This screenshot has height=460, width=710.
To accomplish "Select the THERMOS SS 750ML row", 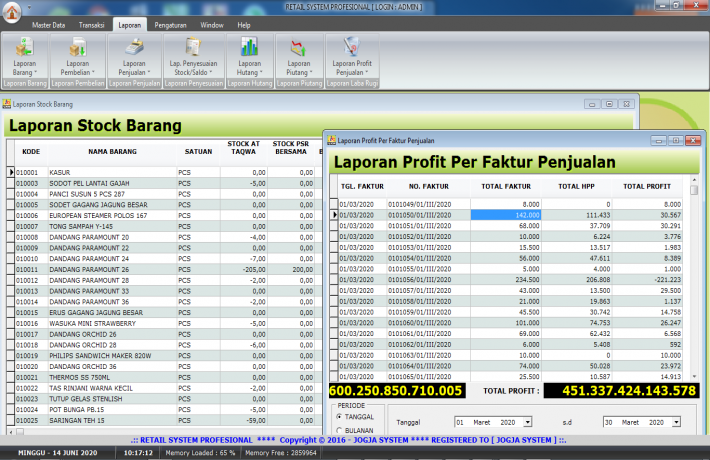I will 165,378.
